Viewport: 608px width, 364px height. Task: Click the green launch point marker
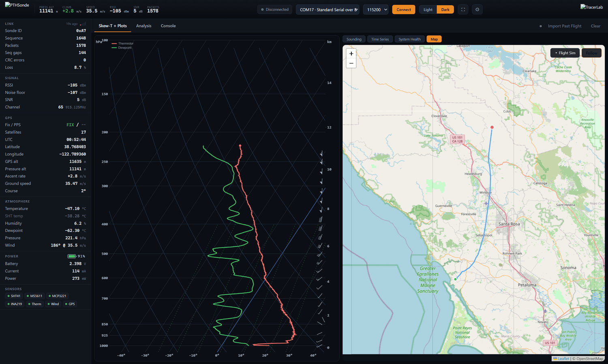(456, 279)
